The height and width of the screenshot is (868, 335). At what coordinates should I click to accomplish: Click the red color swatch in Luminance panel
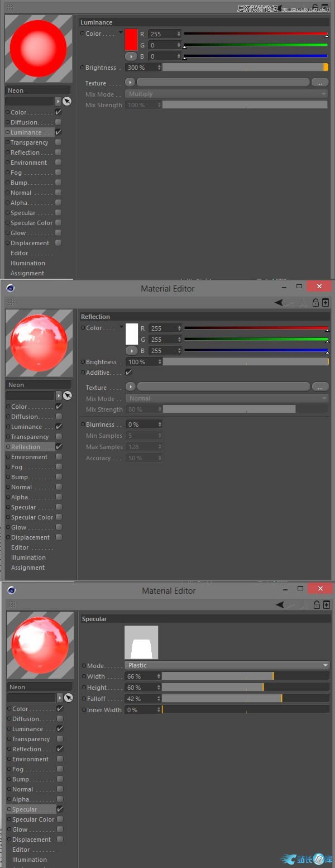point(131,40)
